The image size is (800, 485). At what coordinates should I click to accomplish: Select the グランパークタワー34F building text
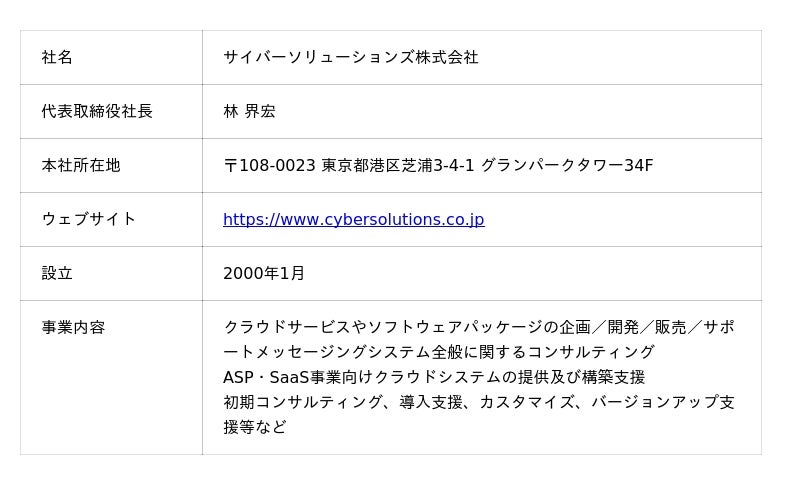point(567,166)
